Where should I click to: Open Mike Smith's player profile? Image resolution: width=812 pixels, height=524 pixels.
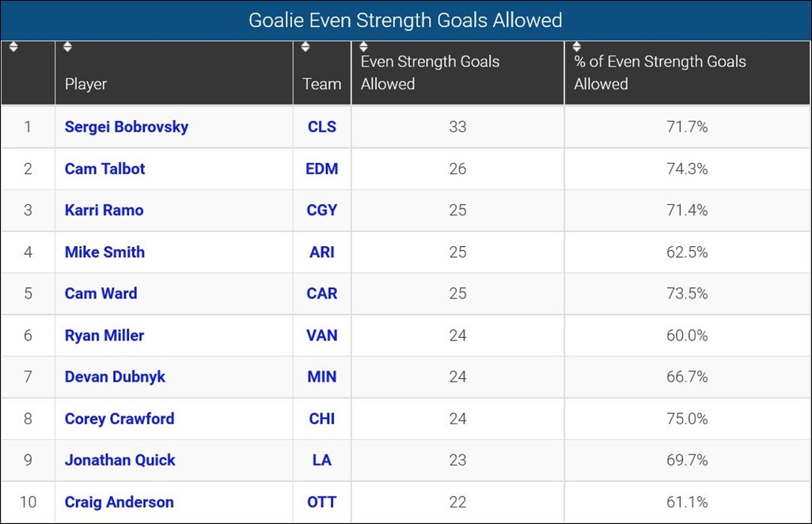point(104,252)
